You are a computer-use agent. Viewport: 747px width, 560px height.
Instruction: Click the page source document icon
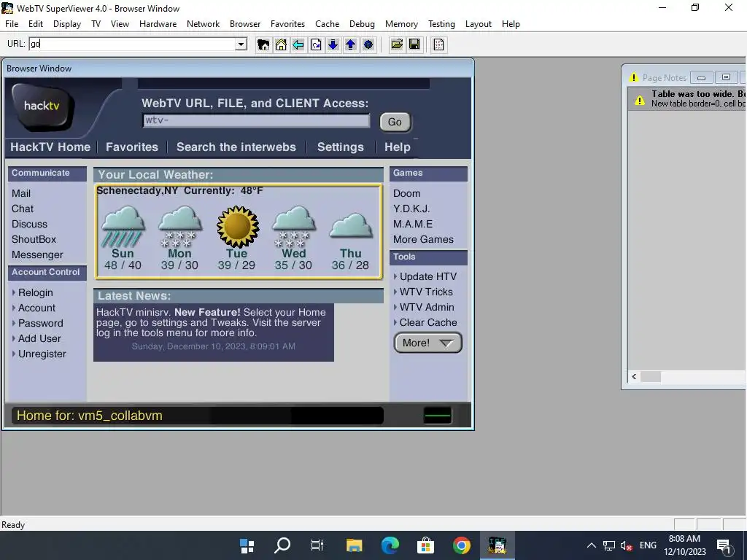click(438, 44)
